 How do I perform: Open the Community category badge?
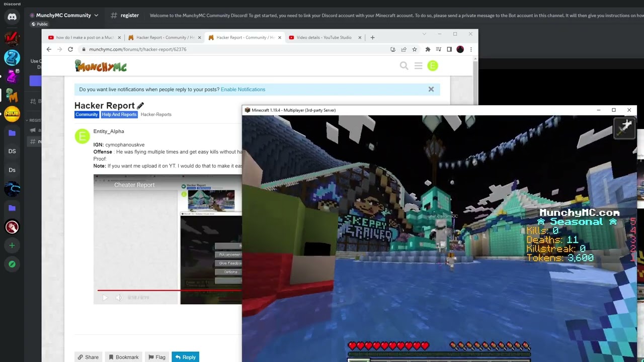pyautogui.click(x=87, y=115)
